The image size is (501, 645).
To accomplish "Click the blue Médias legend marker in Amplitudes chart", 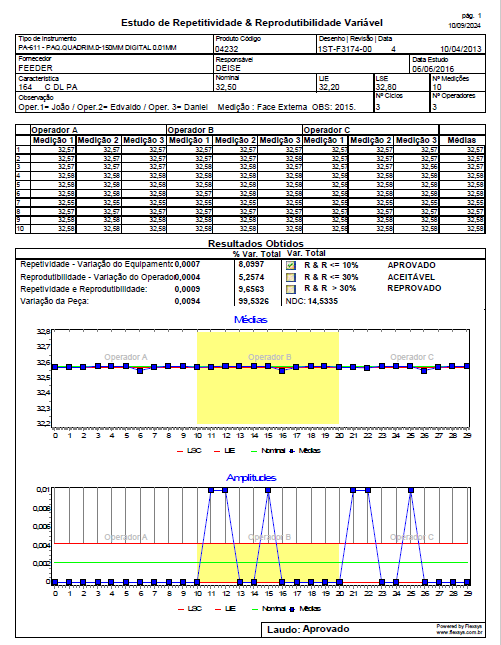I will [x=292, y=609].
